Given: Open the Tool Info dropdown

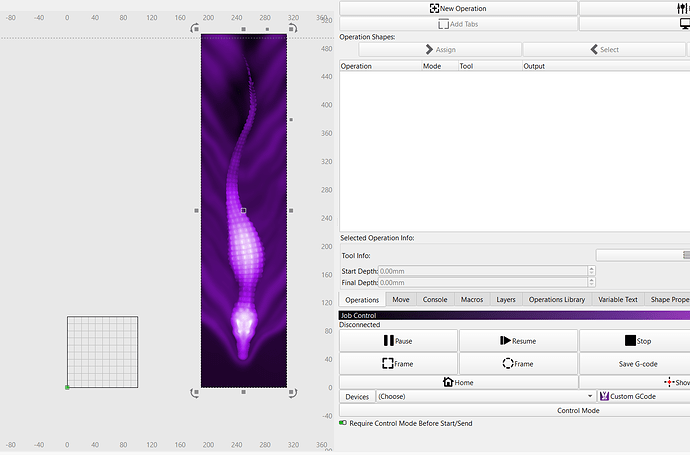Looking at the screenshot, I should [642, 255].
